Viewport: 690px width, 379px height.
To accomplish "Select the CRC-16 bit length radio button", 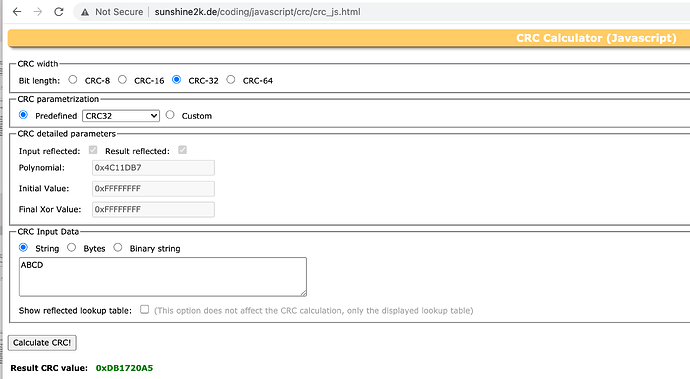I will pos(122,80).
